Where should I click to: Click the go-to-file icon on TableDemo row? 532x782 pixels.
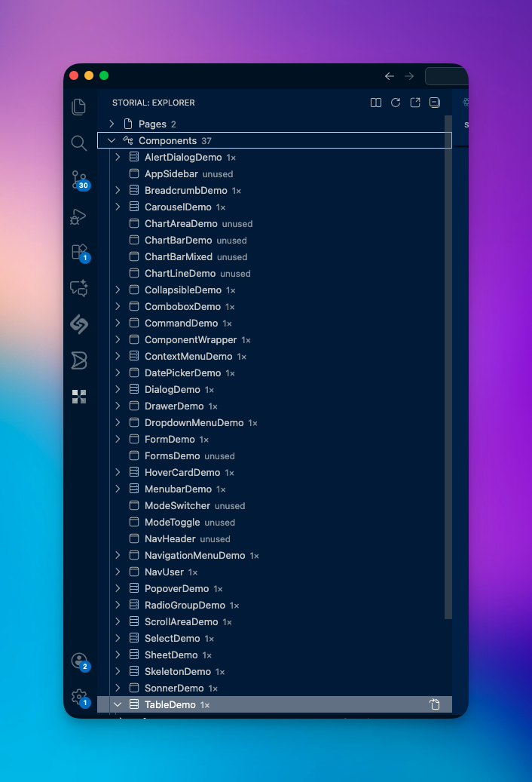434,704
